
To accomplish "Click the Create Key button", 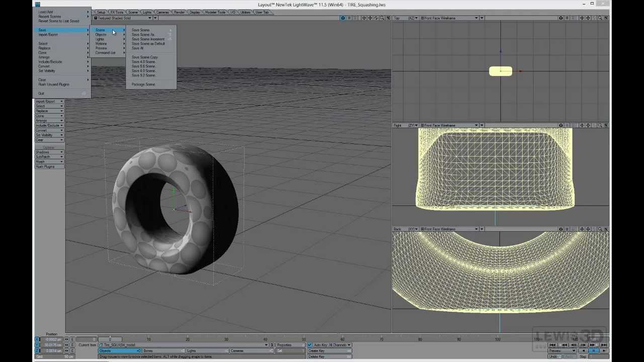I will 329,350.
